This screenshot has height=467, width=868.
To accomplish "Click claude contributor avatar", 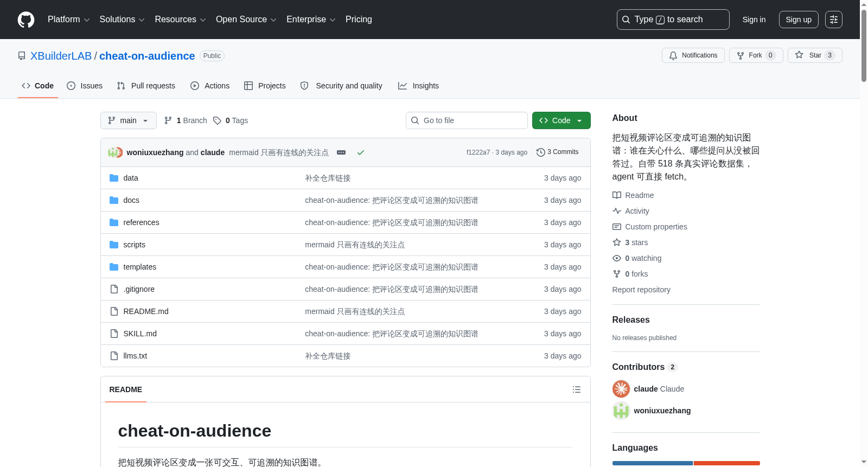I will coord(621,389).
